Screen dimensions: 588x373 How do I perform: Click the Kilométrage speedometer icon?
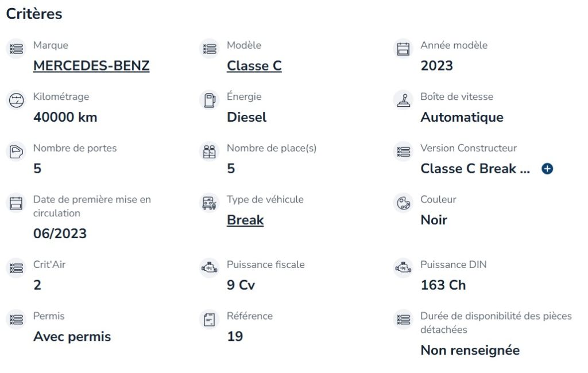pyautogui.click(x=16, y=100)
